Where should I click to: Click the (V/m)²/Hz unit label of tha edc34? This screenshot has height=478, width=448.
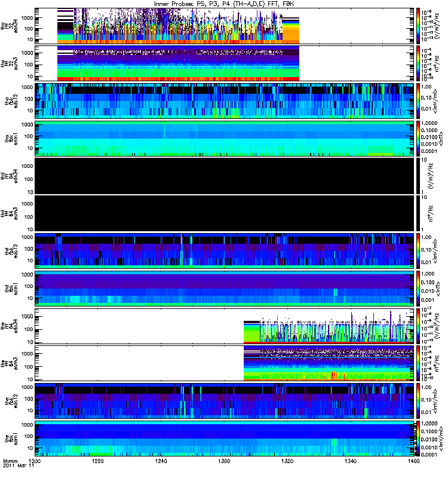tap(437, 26)
